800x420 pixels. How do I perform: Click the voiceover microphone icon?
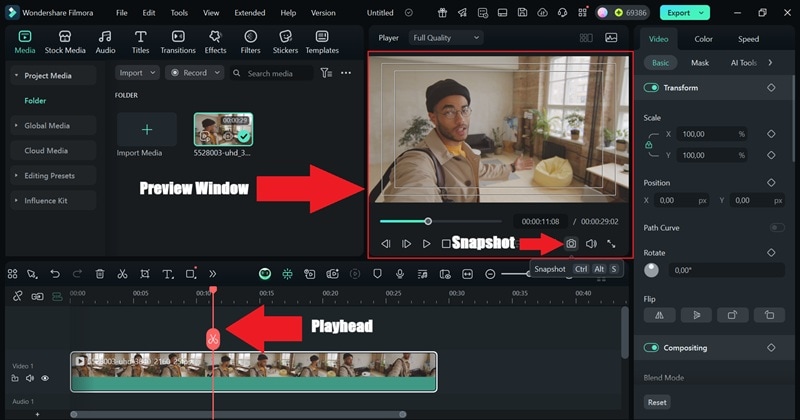click(x=400, y=274)
